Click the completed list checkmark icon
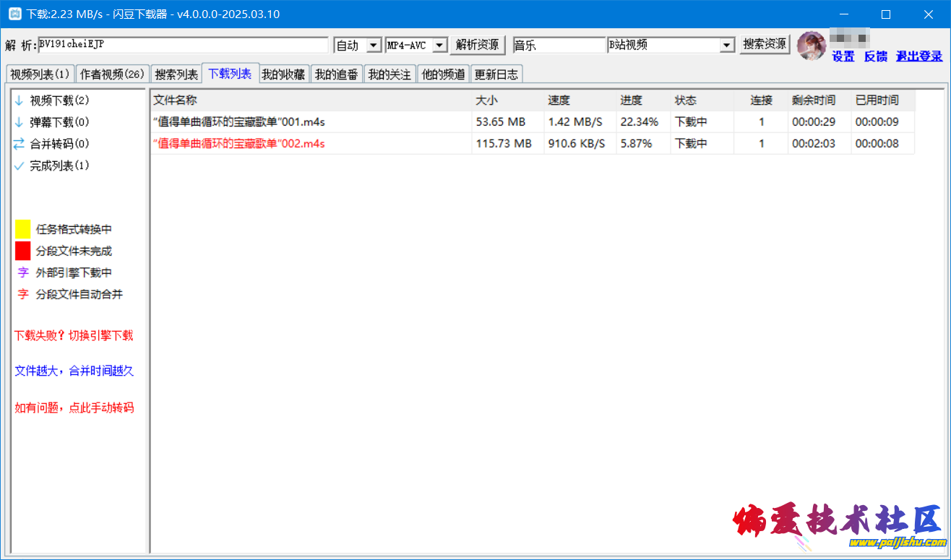This screenshot has height=560, width=951. [19, 165]
